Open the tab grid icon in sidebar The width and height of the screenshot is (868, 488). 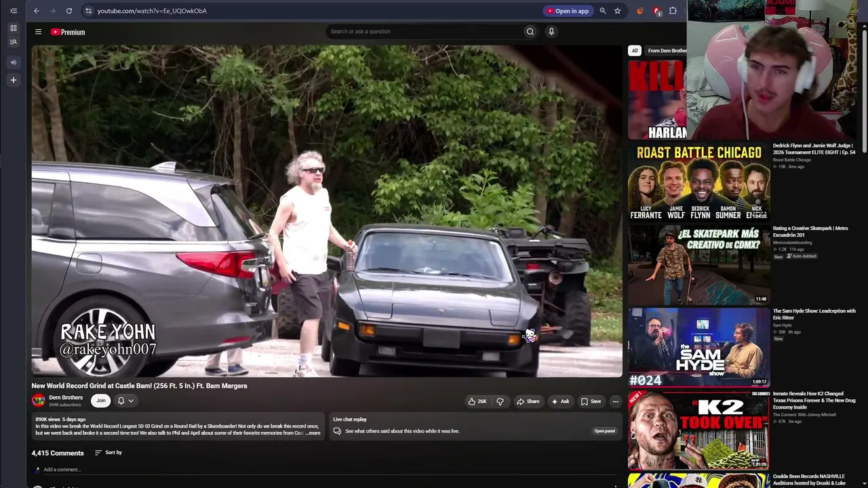point(14,28)
